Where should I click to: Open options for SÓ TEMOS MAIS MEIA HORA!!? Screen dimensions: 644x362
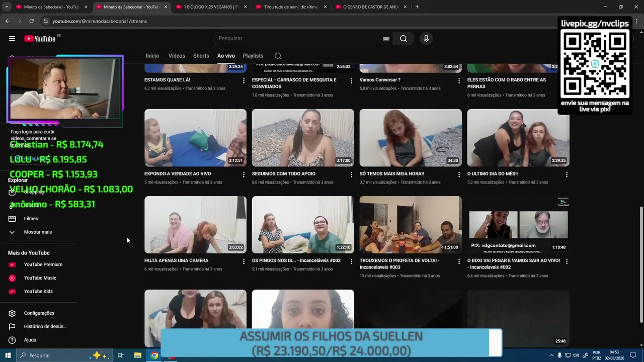point(459,174)
